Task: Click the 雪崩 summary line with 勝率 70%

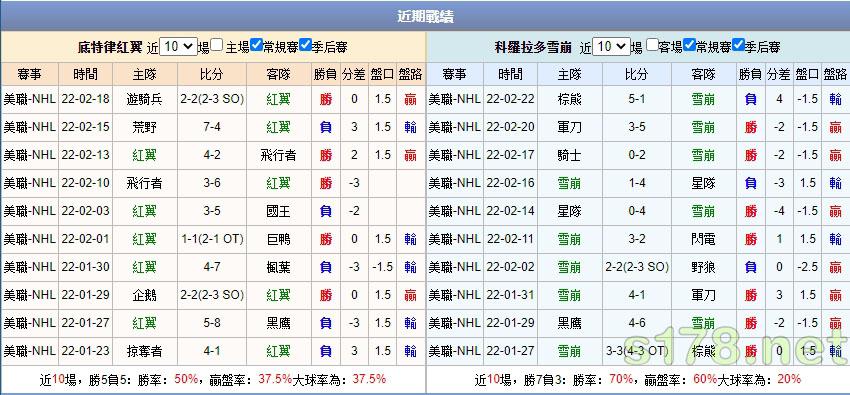Action: click(x=637, y=379)
